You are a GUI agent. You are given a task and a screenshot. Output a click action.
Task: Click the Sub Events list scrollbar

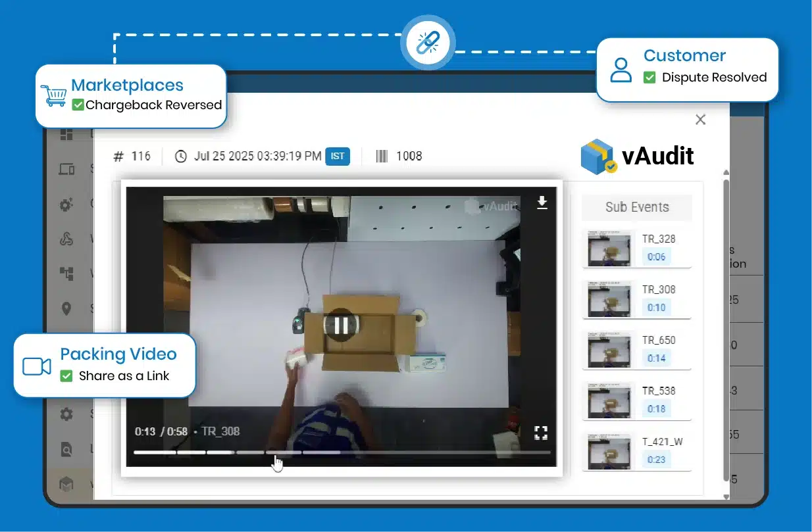(726, 329)
